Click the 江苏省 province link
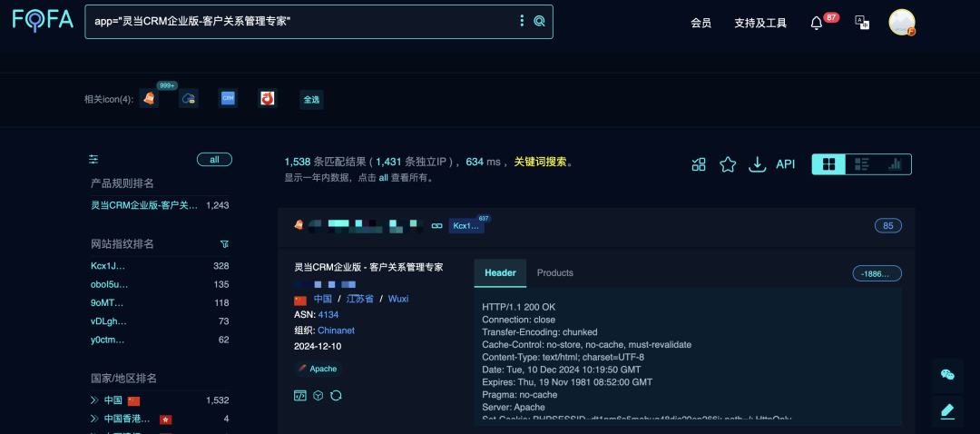 tap(360, 299)
